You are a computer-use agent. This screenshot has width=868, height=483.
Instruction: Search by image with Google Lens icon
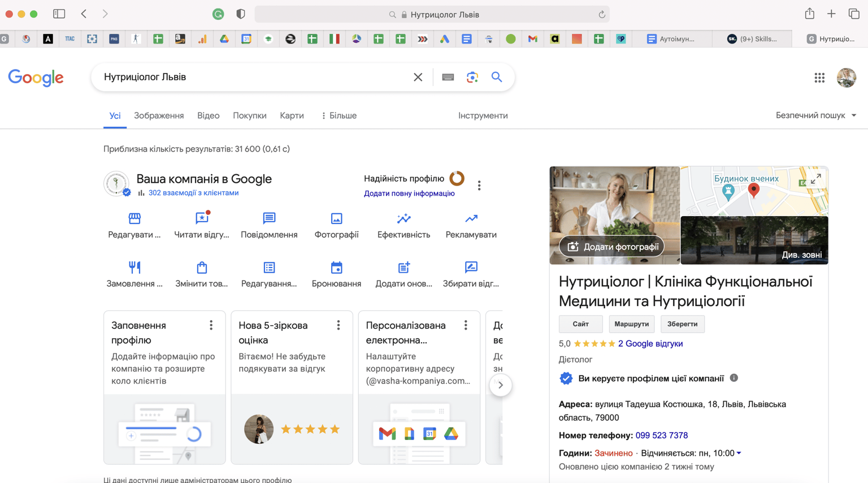472,77
